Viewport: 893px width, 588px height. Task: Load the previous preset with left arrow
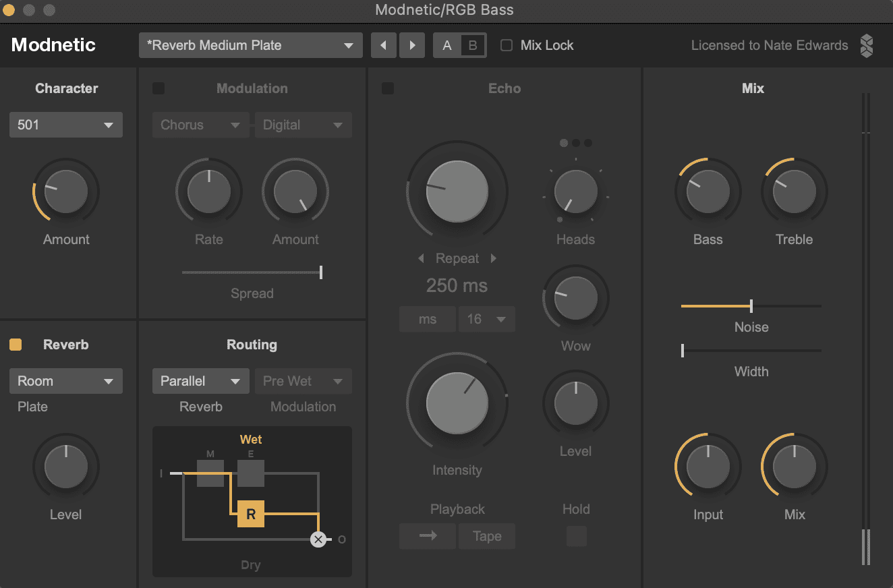(x=384, y=45)
